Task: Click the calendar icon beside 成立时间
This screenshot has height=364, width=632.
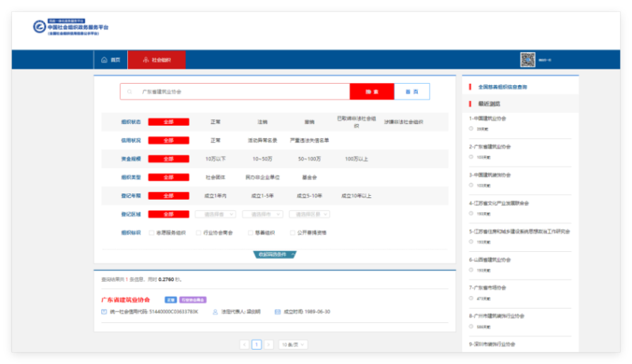Action: point(277,312)
